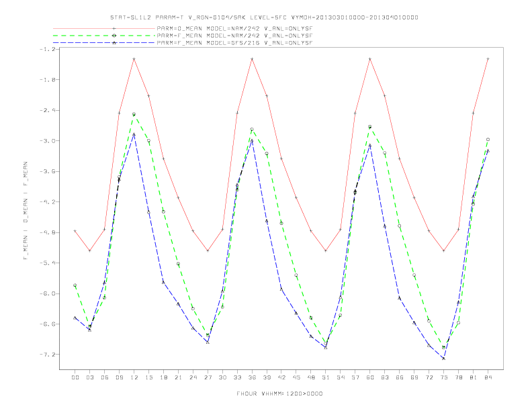The width and height of the screenshot is (532, 411).
Task: Click the green NAM circle peak at hour 12
Action: click(x=134, y=114)
